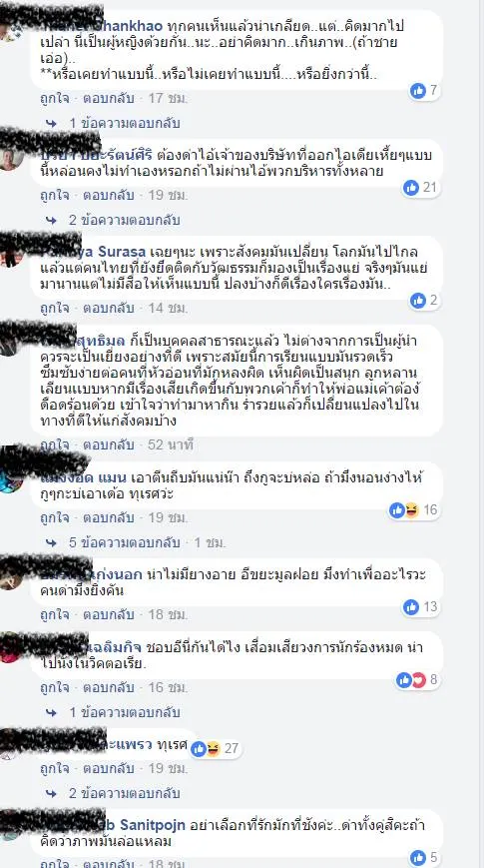Open the 14 ชม. timestamp link
This screenshot has height=868, width=484.
169,308
